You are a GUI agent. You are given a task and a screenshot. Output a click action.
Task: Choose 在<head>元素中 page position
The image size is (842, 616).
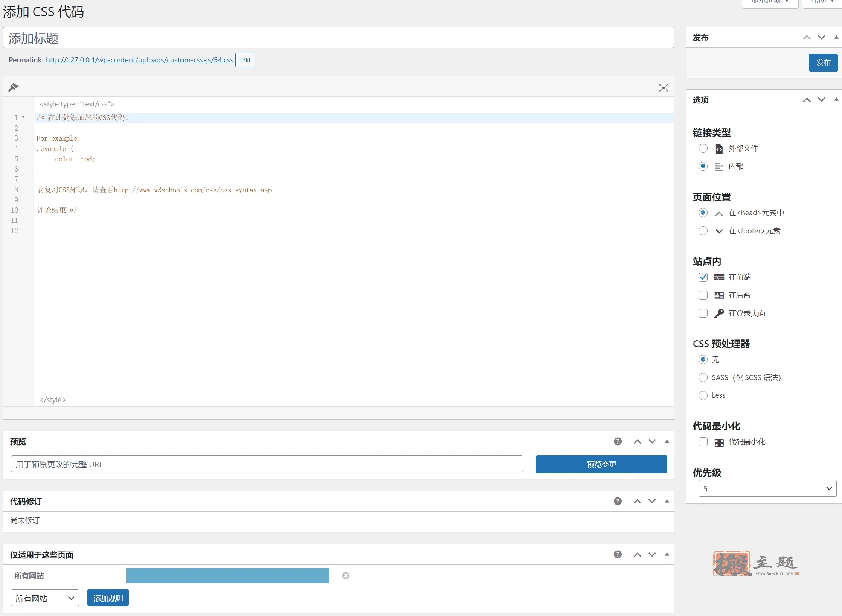[x=703, y=213]
